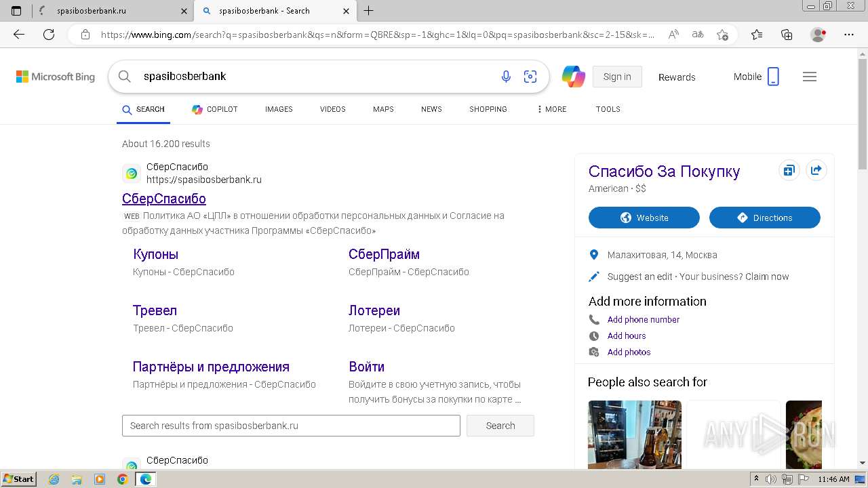This screenshot has width=868, height=488.
Task: Open the Rewards link
Action: 677,77
